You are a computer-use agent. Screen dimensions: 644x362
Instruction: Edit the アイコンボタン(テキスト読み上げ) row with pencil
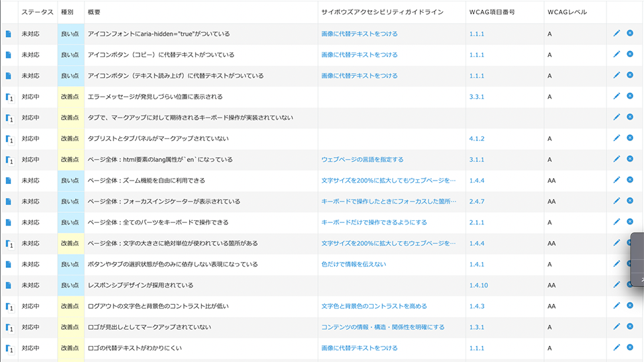pyautogui.click(x=616, y=75)
